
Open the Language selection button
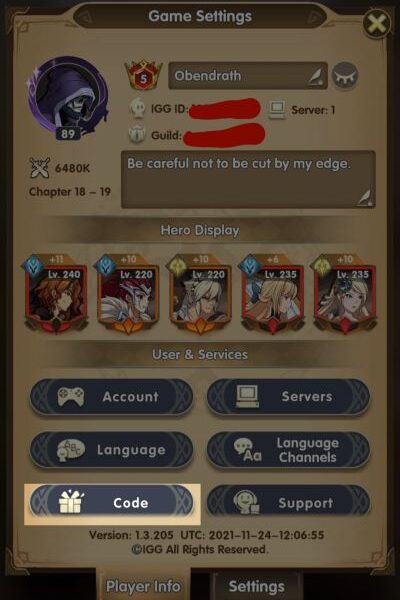(x=111, y=450)
